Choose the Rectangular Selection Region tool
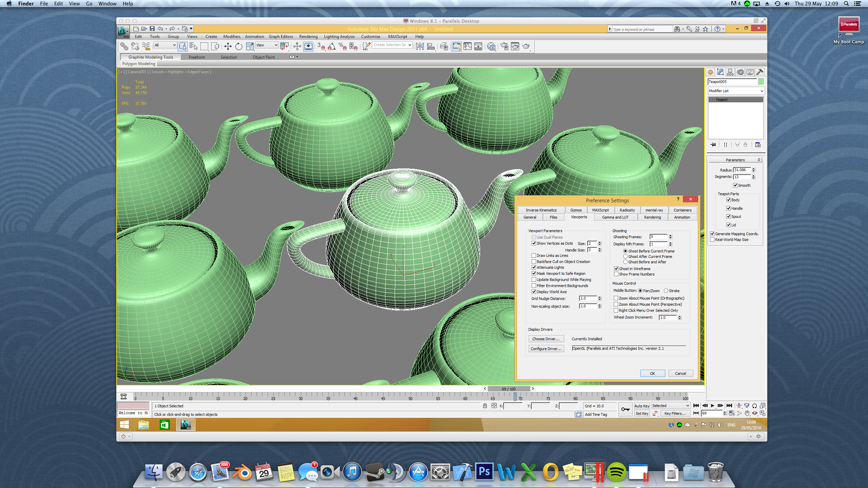The width and height of the screenshot is (868, 488). tap(204, 46)
